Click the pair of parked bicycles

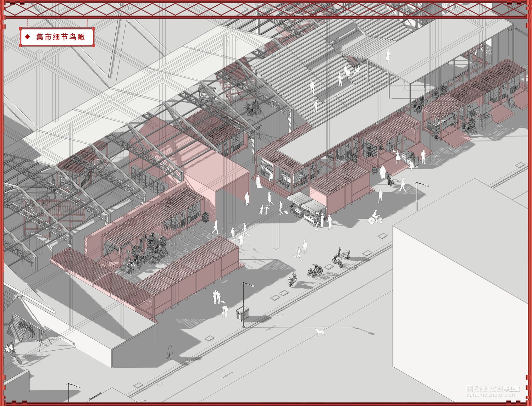pos(315,271)
